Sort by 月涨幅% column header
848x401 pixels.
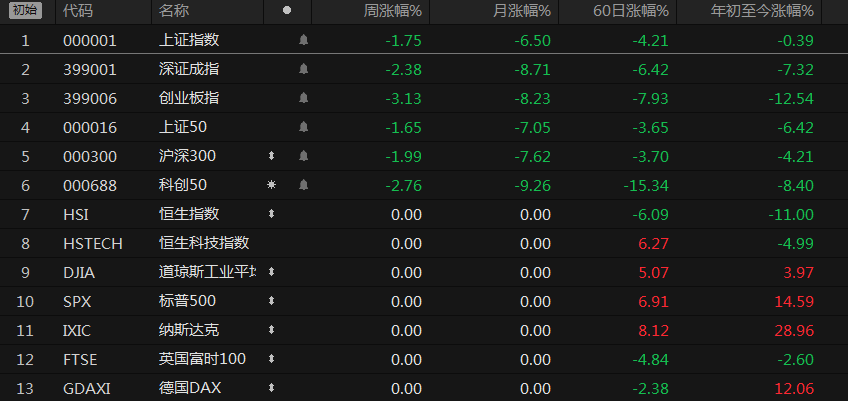coord(521,11)
